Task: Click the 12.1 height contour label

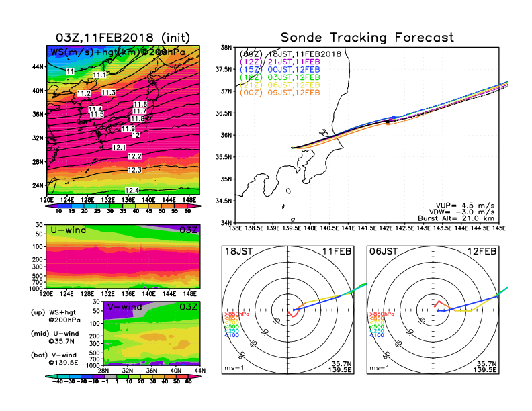Action: click(120, 148)
